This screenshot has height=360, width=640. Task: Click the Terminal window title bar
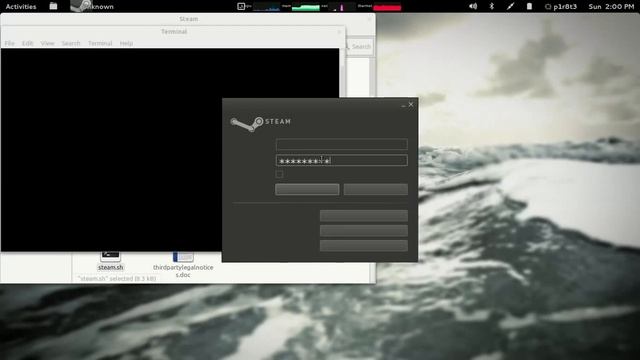click(174, 32)
